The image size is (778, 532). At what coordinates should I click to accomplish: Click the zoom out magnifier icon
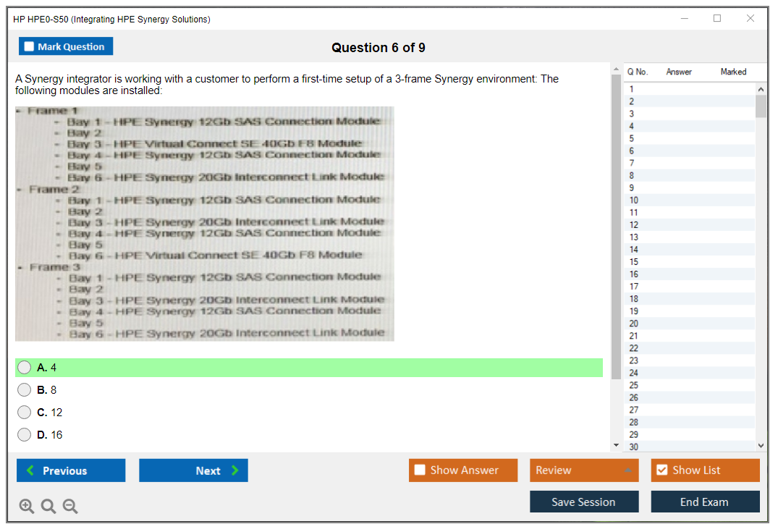coord(70,507)
